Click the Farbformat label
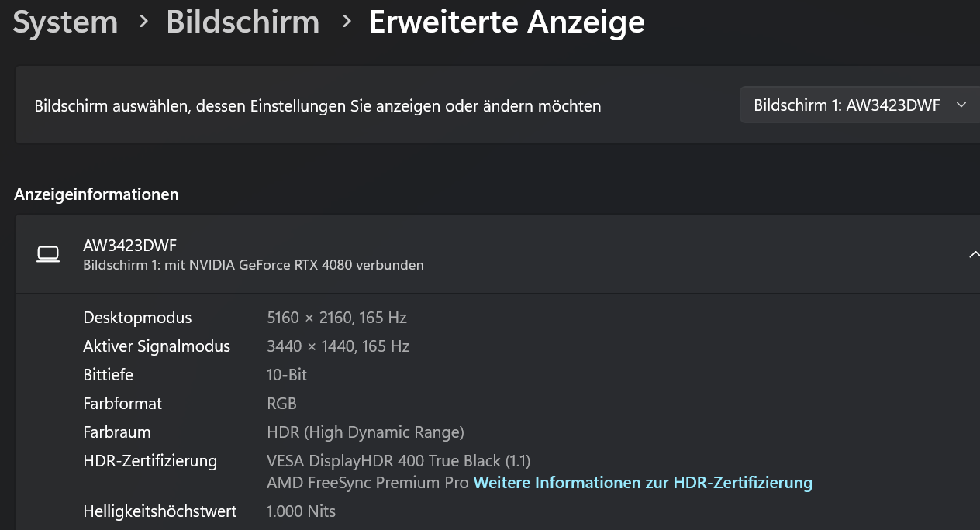Screen dimensions: 980x530 coord(122,404)
